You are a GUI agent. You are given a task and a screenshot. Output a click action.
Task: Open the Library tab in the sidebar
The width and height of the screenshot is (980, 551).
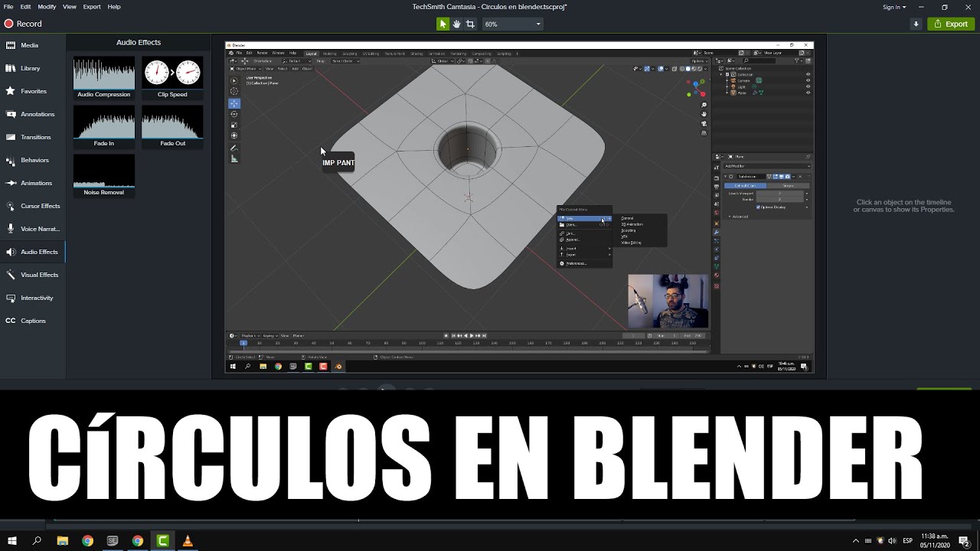point(33,68)
